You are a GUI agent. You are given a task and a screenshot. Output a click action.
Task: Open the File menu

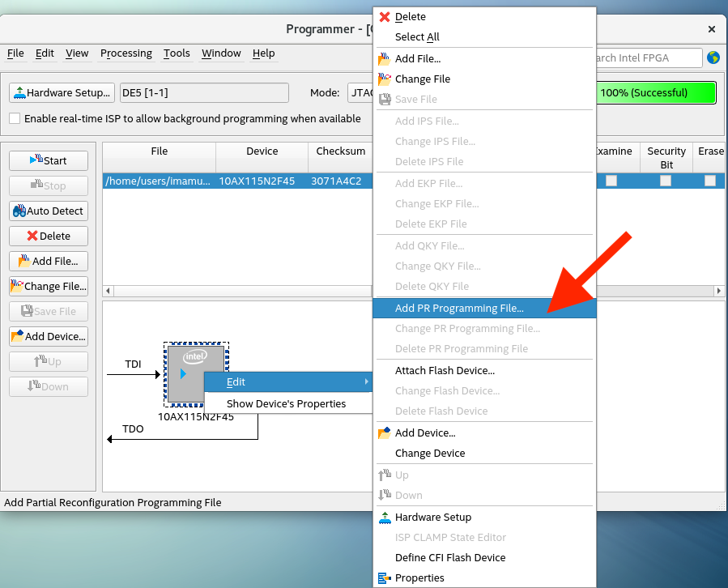tap(15, 53)
